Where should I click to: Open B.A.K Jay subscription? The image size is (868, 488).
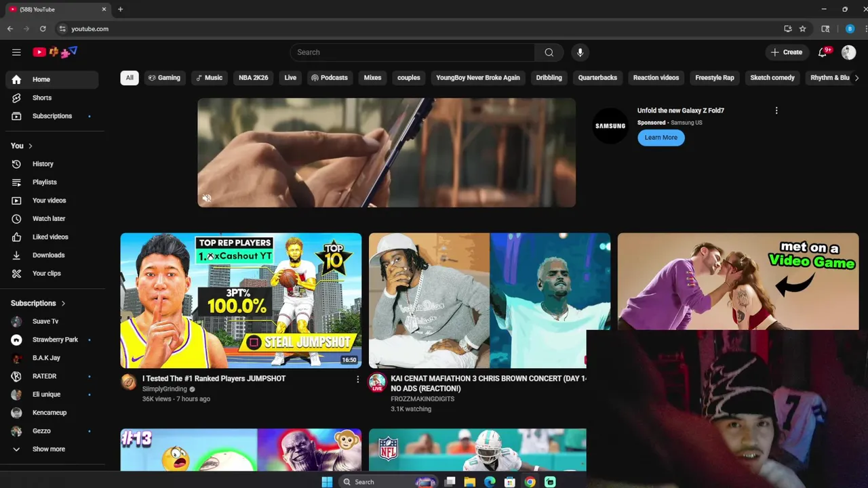pyautogui.click(x=52, y=358)
